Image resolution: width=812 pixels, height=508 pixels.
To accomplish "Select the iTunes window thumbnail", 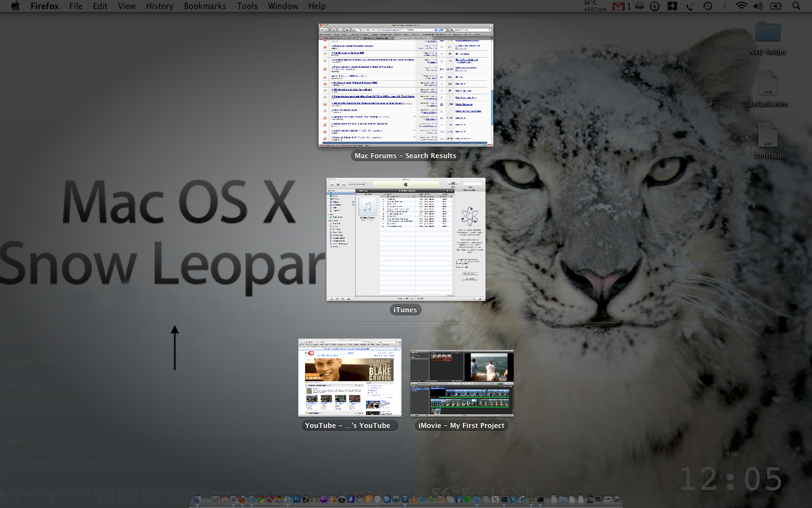I will coord(406,239).
